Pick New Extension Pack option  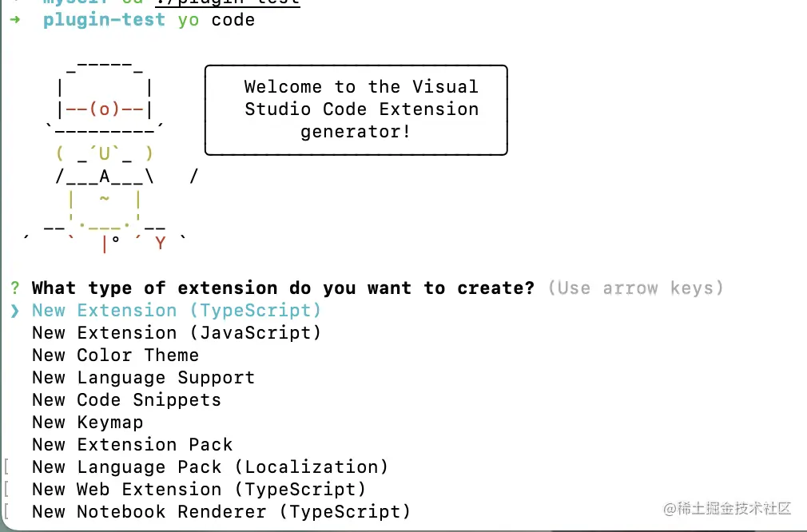coord(133,445)
